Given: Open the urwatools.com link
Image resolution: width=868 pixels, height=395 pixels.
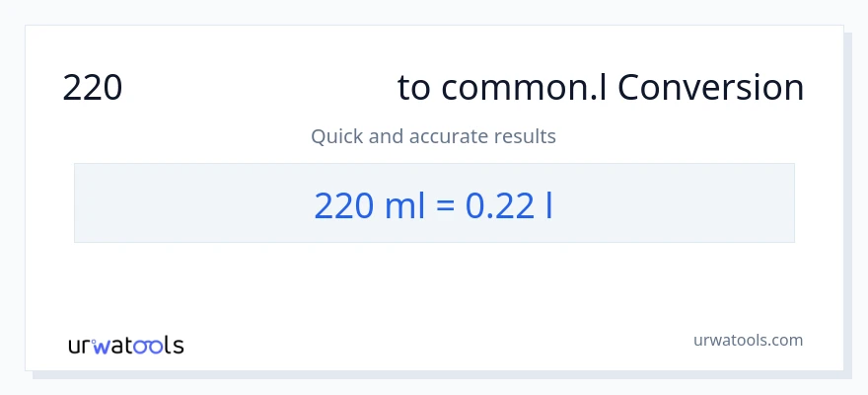Looking at the screenshot, I should point(747,340).
